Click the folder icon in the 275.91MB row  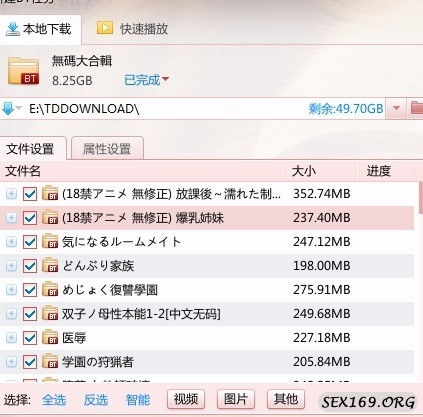[x=50, y=289]
